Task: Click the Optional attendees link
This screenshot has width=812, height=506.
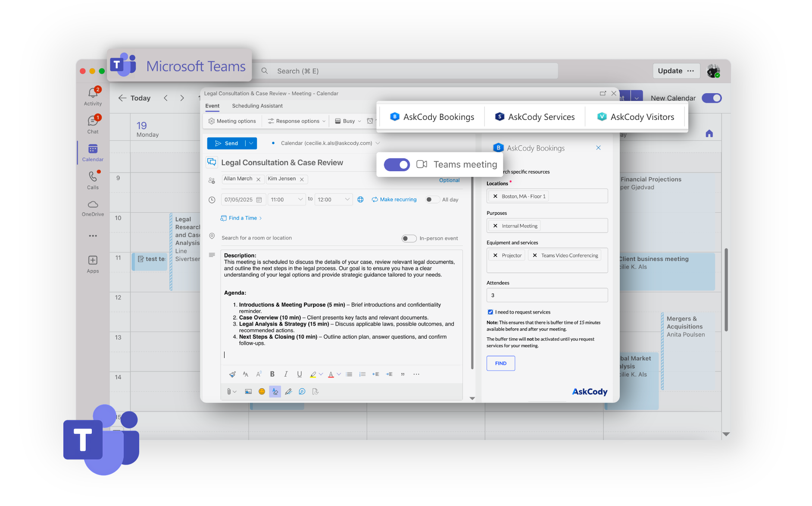Action: click(x=449, y=180)
